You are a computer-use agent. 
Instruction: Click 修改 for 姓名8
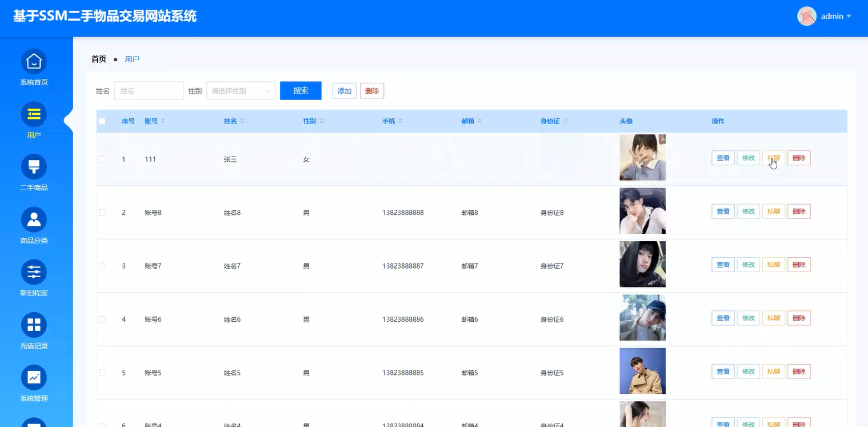coord(748,211)
